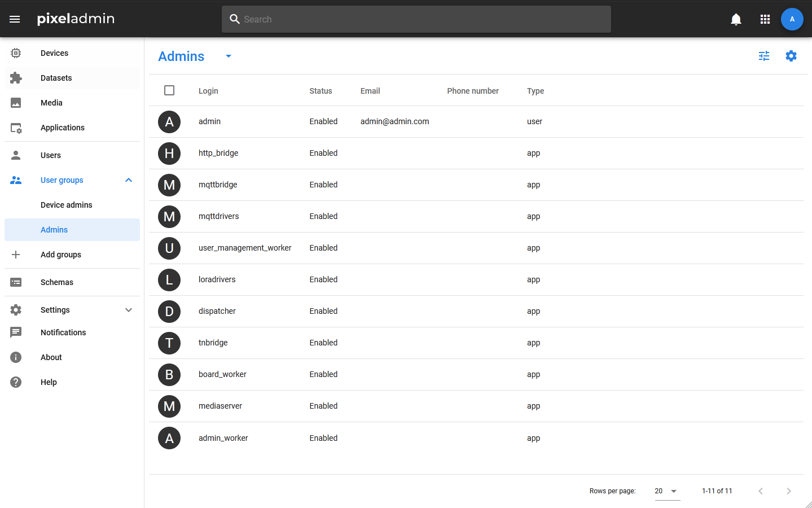The height and width of the screenshot is (508, 812).
Task: Open the Schemas menu item
Action: pos(57,282)
